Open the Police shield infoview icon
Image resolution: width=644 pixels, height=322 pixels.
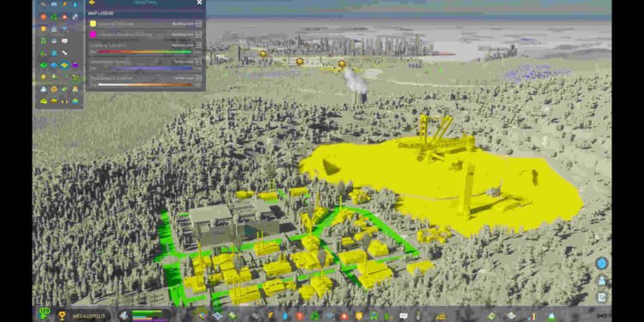point(44,28)
